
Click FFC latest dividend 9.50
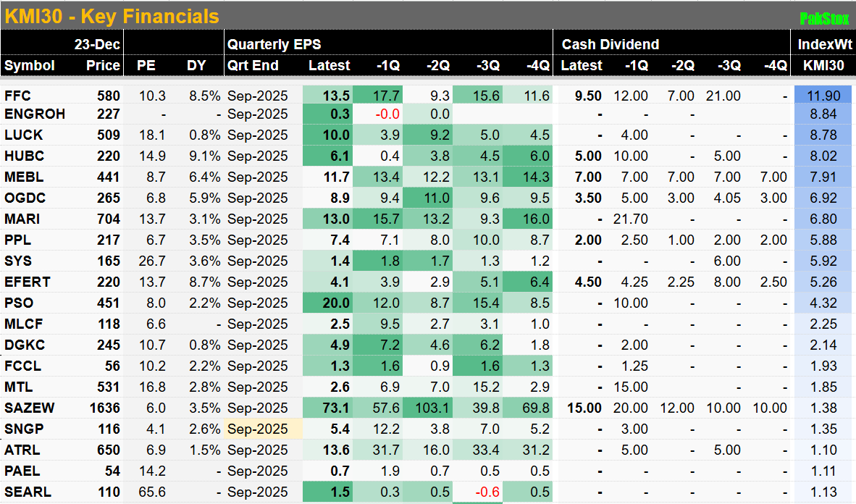pyautogui.click(x=588, y=96)
